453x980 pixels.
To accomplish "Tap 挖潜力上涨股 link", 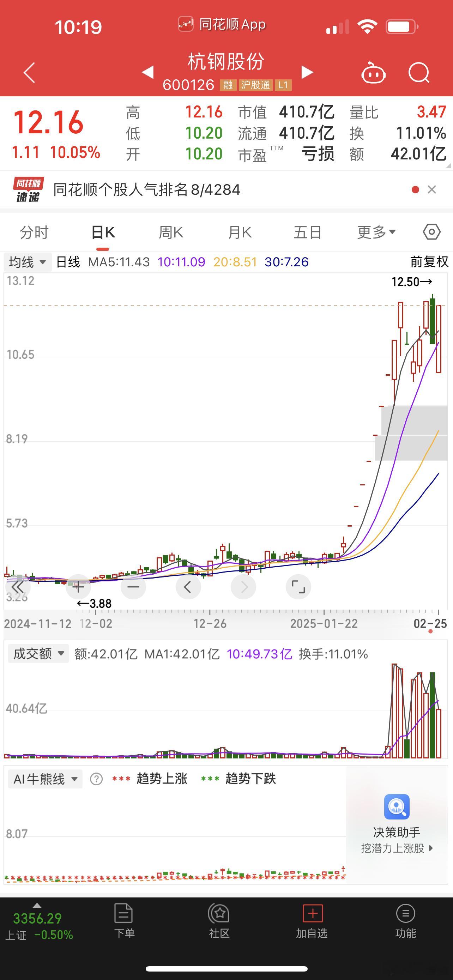I will point(397,848).
